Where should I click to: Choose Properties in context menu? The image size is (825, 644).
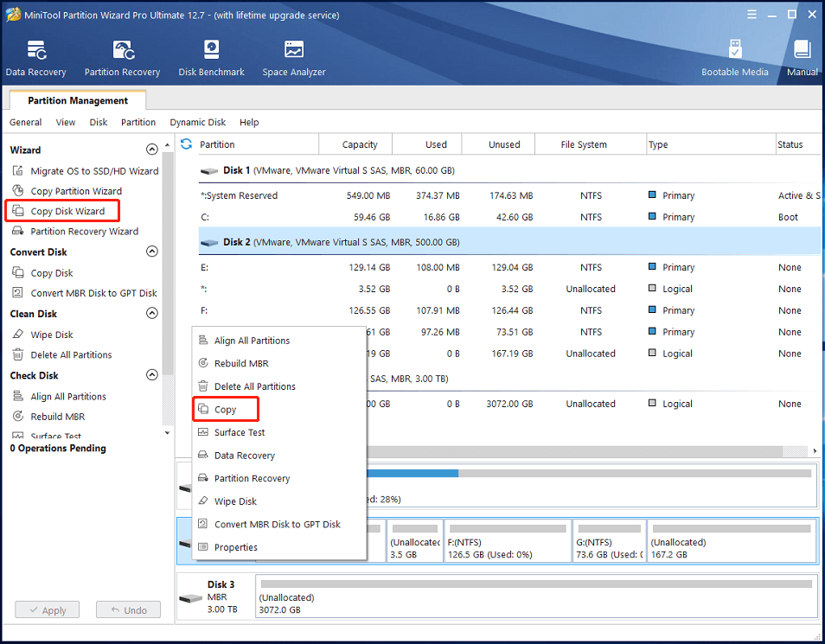coord(278,547)
